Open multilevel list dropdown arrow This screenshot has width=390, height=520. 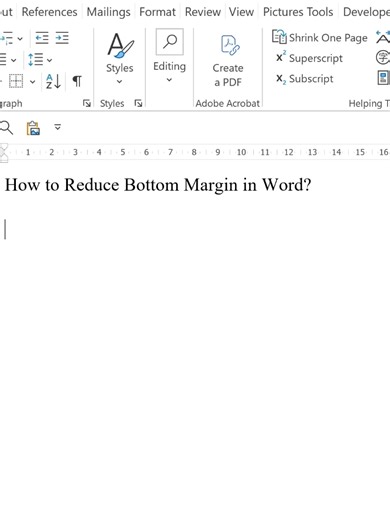click(x=20, y=39)
